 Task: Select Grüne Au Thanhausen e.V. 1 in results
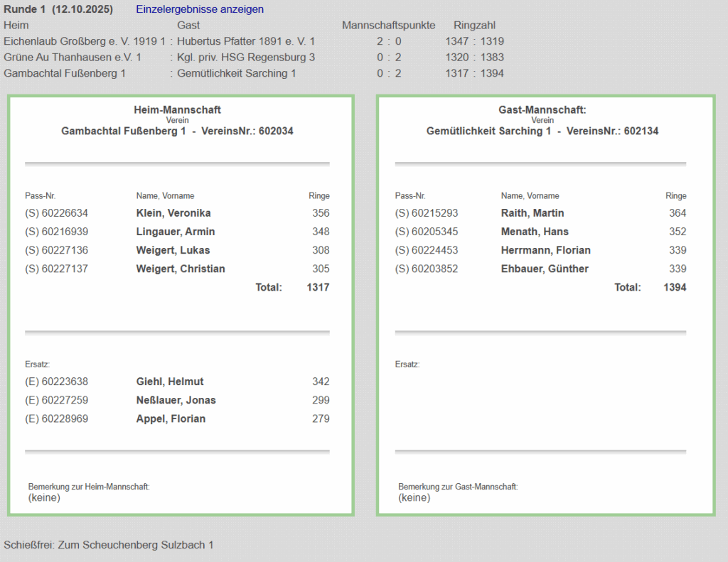pyautogui.click(x=73, y=57)
